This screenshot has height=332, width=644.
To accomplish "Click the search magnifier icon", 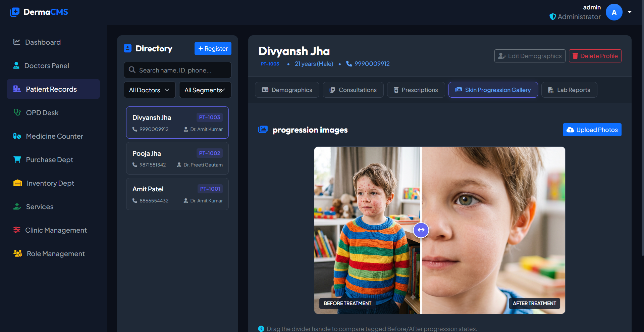I will [x=132, y=70].
